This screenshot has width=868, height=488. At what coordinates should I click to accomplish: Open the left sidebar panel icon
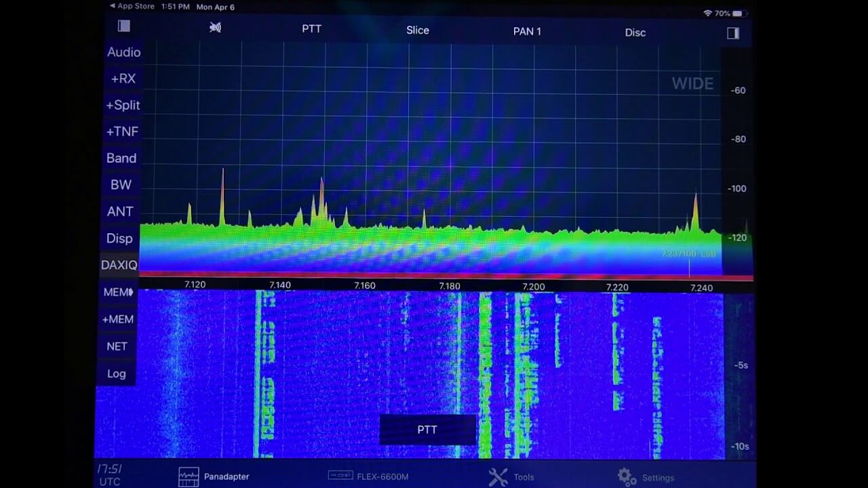(123, 25)
